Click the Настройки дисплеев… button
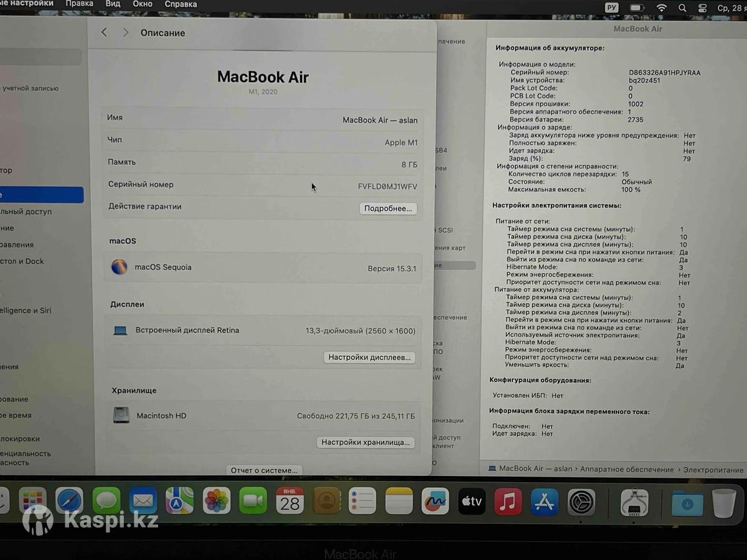Screen dimensions: 747x560 coord(370,357)
